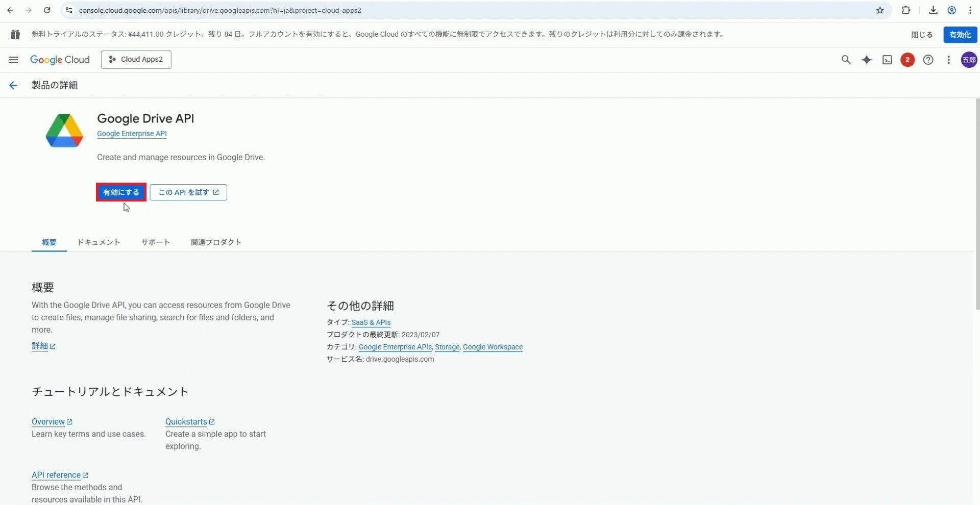Bookmark this page with star icon
The height and width of the screenshot is (505, 980).
click(880, 10)
